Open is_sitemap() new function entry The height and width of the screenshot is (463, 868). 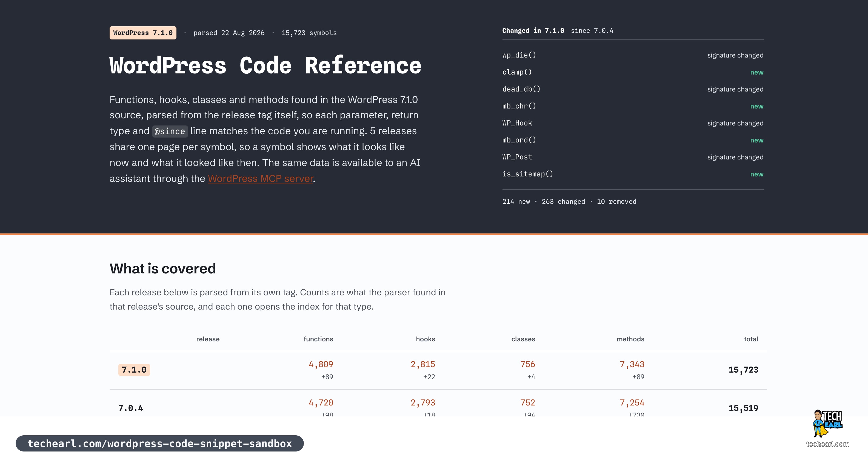(x=528, y=174)
